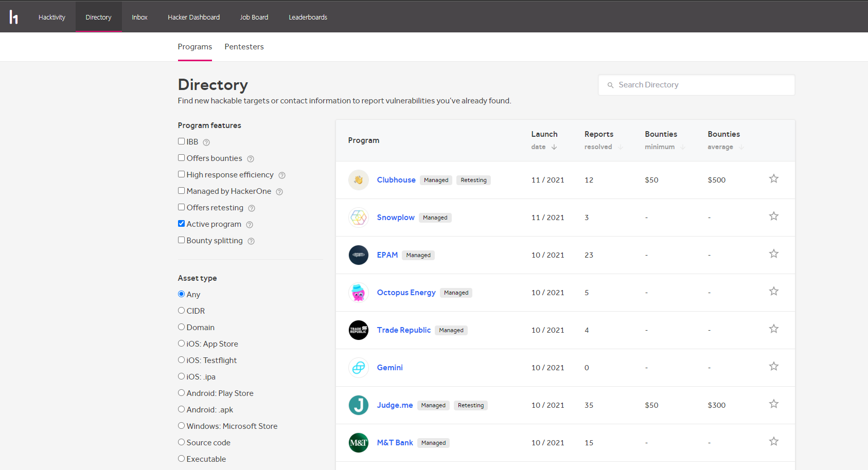Viewport: 868px width, 470px height.
Task: Click the EPAM program logo
Action: (x=359, y=255)
